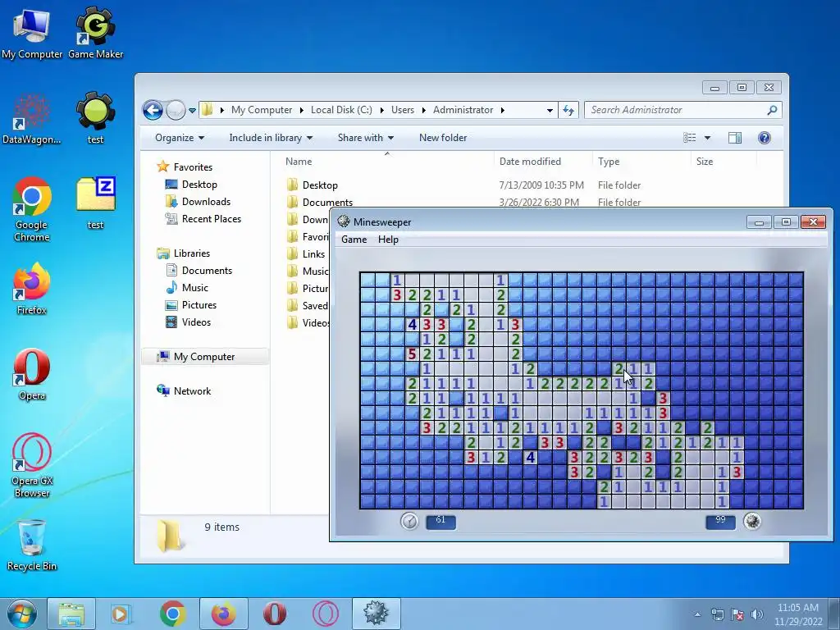Click the media player taskbar icon

(121, 614)
